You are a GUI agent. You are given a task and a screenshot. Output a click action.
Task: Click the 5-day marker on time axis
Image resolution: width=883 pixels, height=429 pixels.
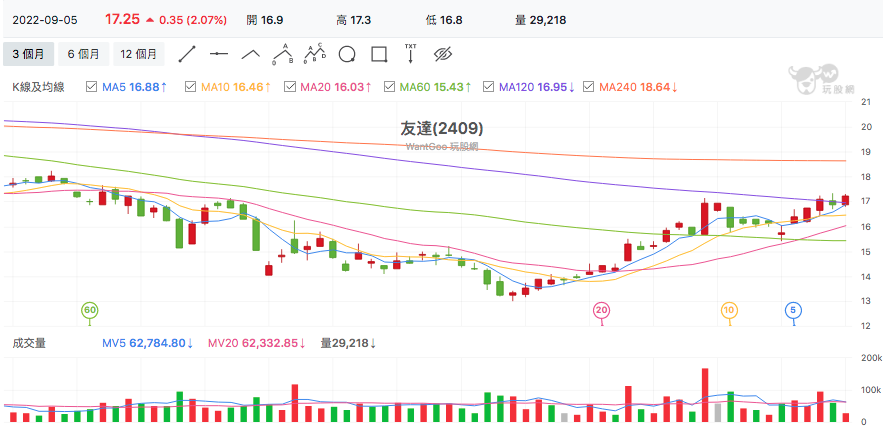793,310
